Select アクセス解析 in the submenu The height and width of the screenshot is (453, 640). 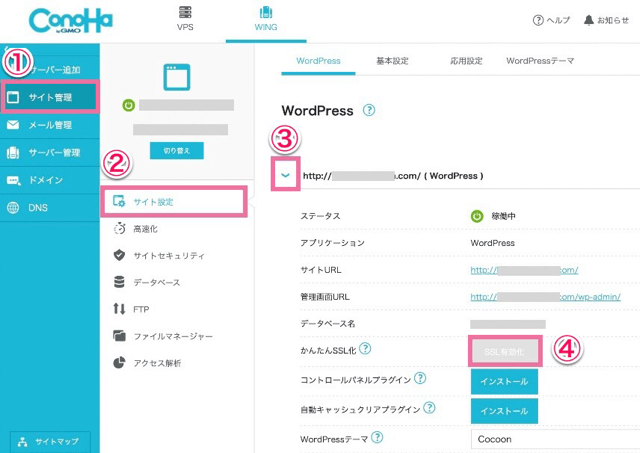point(147,363)
